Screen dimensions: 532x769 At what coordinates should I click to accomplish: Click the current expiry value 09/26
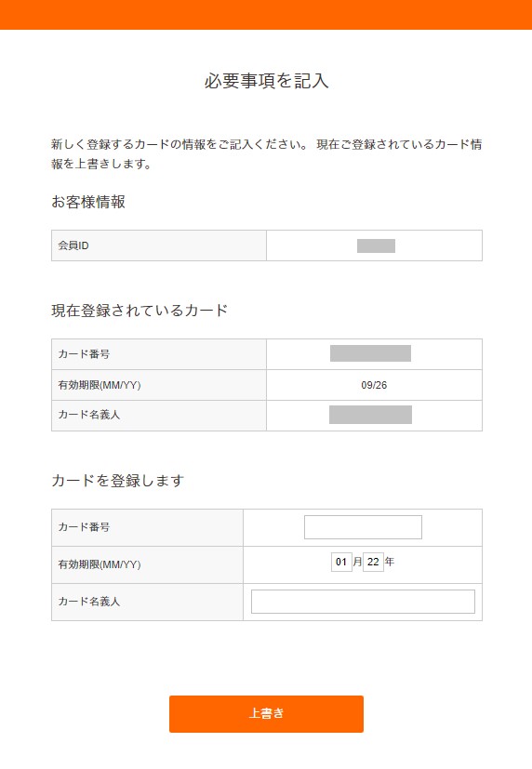pyautogui.click(x=374, y=385)
